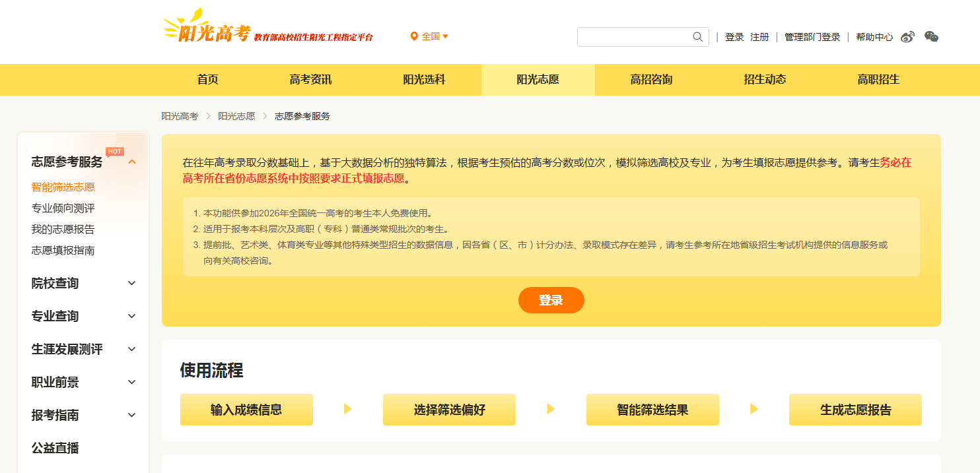Expand the 专业查询 section chevron
The image size is (980, 473).
click(132, 316)
